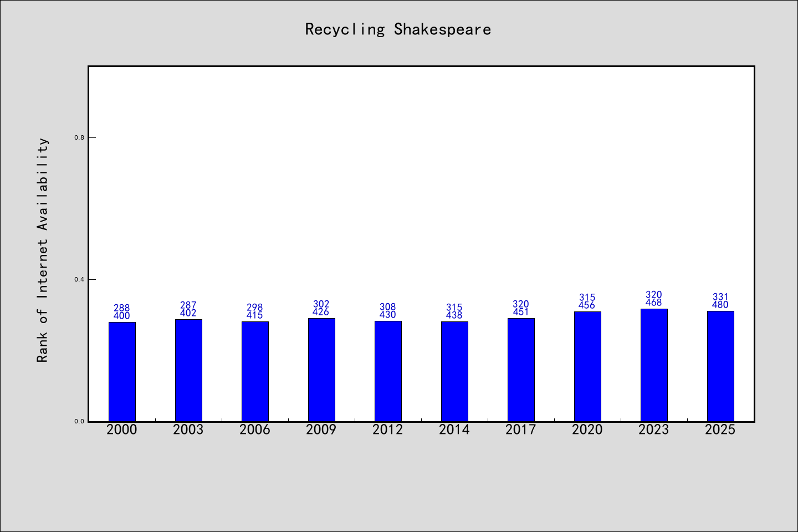
Task: Click data label 456 above the 2020 bar
Action: [587, 305]
